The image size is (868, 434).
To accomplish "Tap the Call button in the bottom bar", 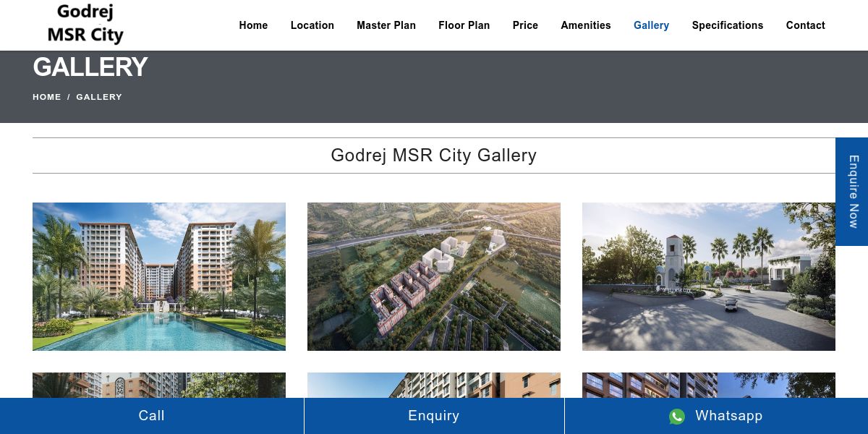I will (x=152, y=416).
